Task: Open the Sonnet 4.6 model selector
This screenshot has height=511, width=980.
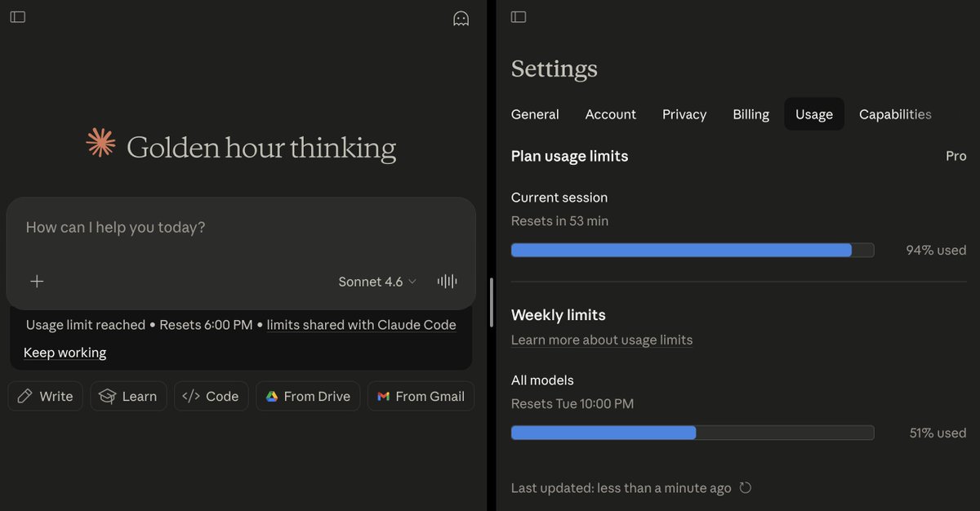Action: (377, 282)
